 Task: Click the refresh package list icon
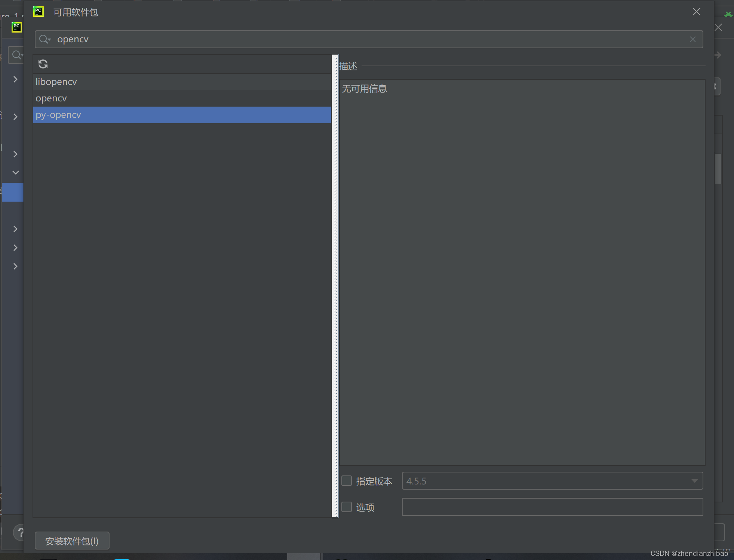[43, 64]
